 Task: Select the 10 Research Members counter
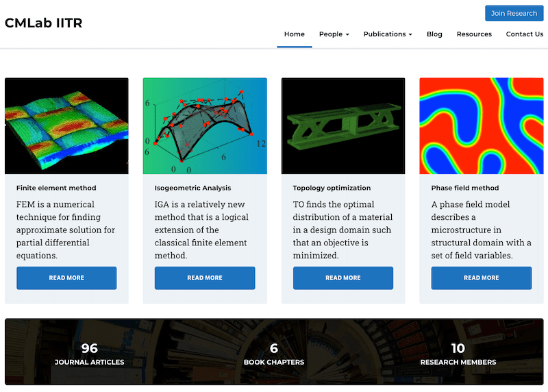tap(458, 354)
